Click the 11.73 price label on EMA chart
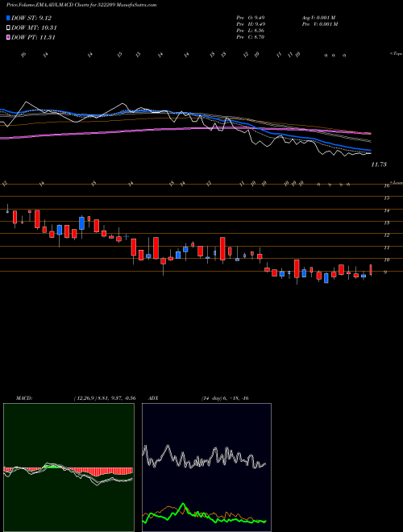 click(379, 164)
